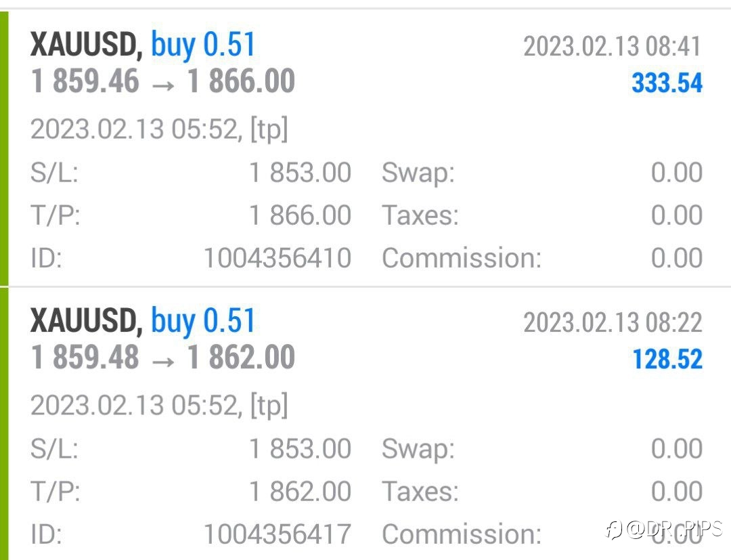Tap the 333.54 profit amount

tap(667, 83)
